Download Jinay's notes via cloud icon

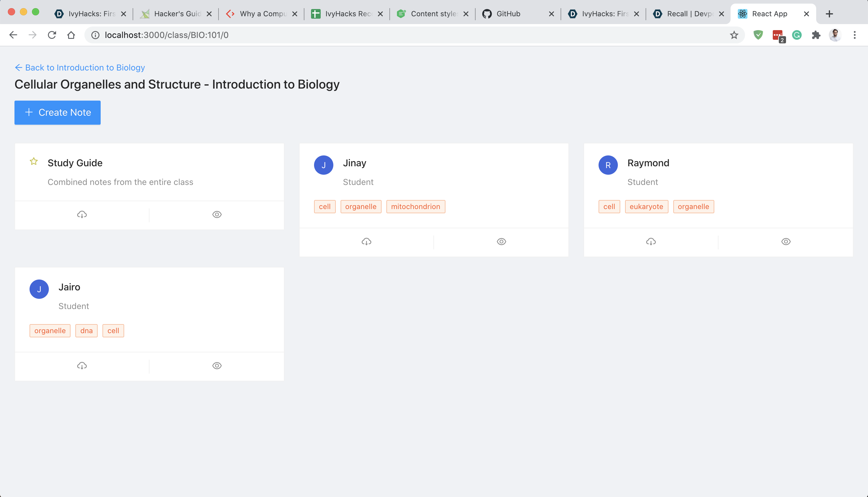(x=366, y=242)
